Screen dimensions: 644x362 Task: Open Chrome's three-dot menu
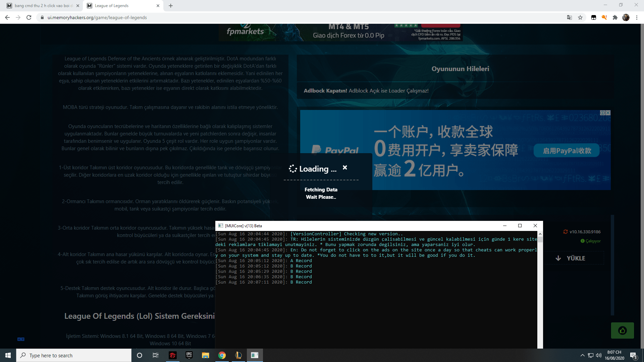637,17
